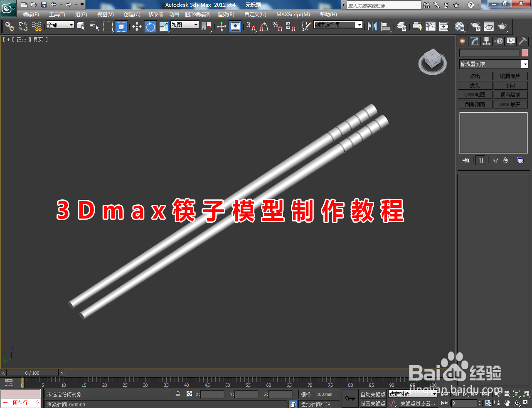Open the Graphite Modeling Tools ribbon icon
The image size is (532, 408).
click(x=417, y=27)
